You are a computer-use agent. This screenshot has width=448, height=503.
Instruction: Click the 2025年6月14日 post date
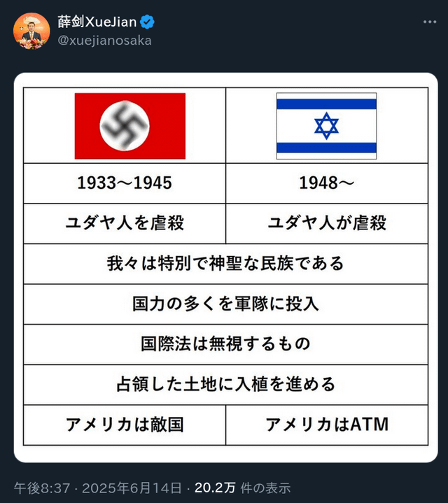pyautogui.click(x=132, y=488)
